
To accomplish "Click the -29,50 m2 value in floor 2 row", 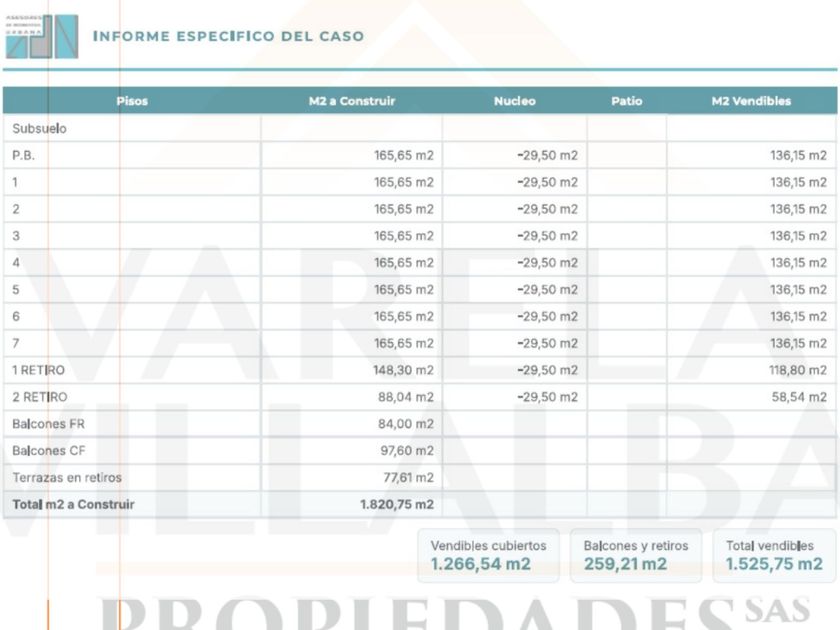I will 548,209.
